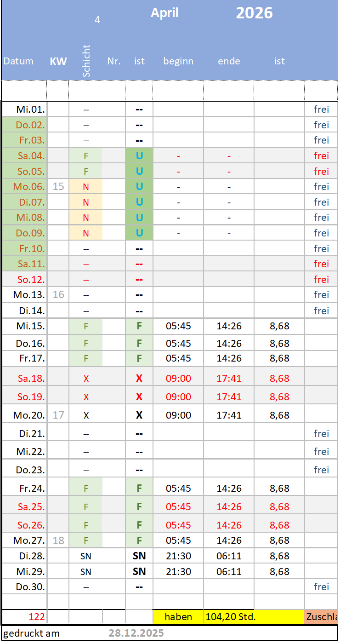Click calendar week 15 cell
Viewport: 340px width, 644px height.
[x=58, y=186]
